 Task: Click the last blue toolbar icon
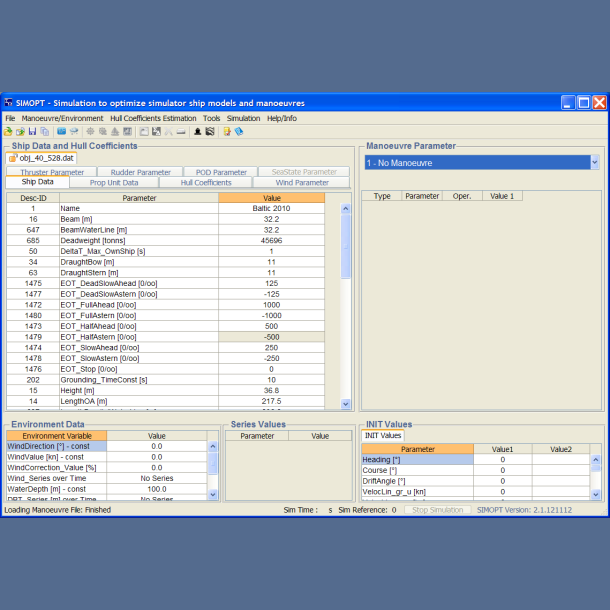pyautogui.click(x=239, y=131)
